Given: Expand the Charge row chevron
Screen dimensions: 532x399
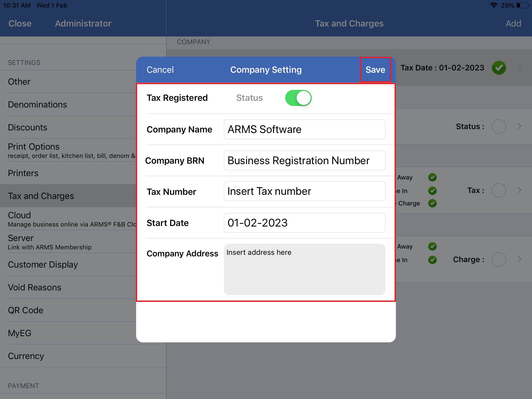Looking at the screenshot, I should pyautogui.click(x=519, y=259).
